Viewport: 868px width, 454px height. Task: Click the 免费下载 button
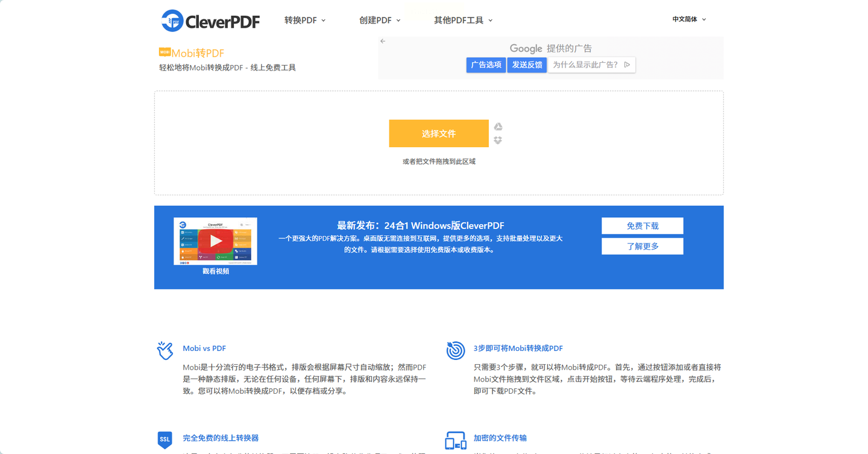643,226
